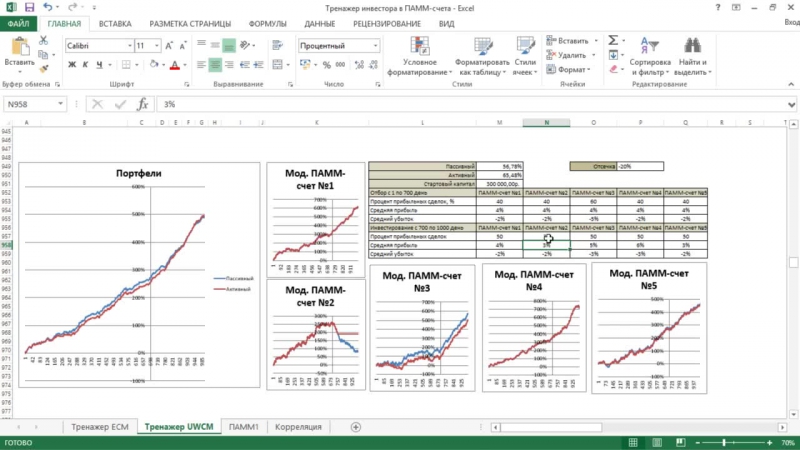This screenshot has width=800, height=450.
Task: Toggle align text left
Action: click(x=202, y=65)
